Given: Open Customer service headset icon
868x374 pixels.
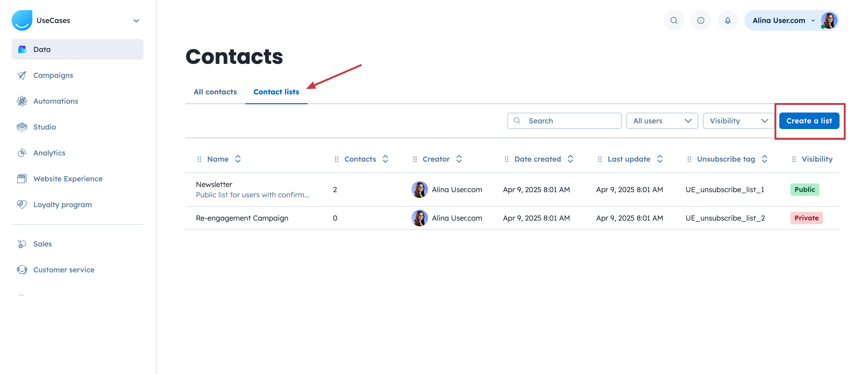Looking at the screenshot, I should pyautogui.click(x=22, y=270).
